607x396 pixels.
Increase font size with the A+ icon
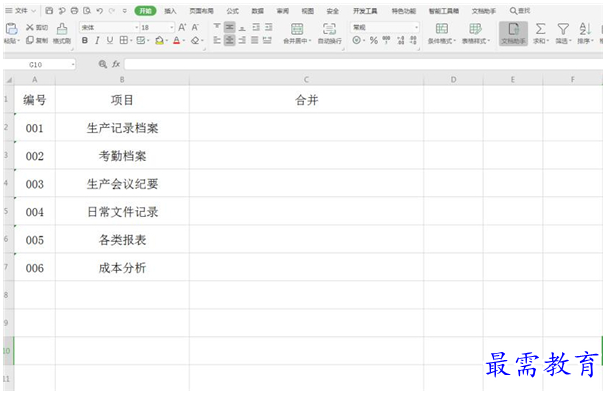tap(182, 27)
